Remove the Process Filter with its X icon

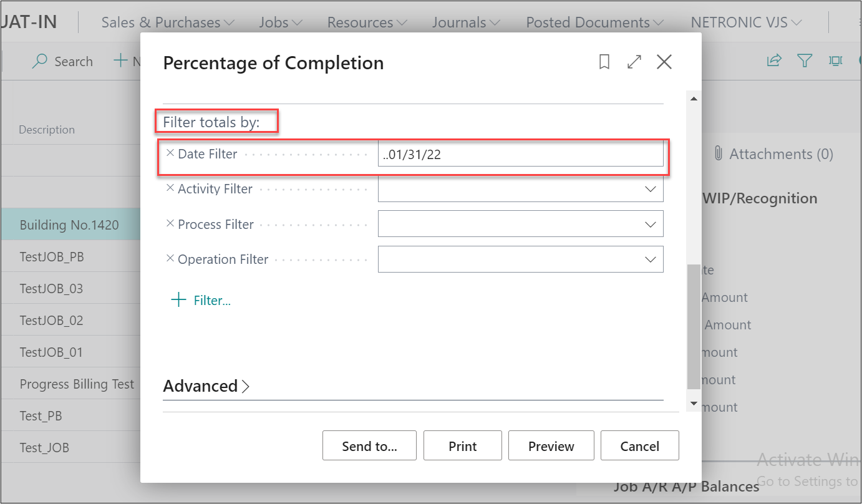170,224
